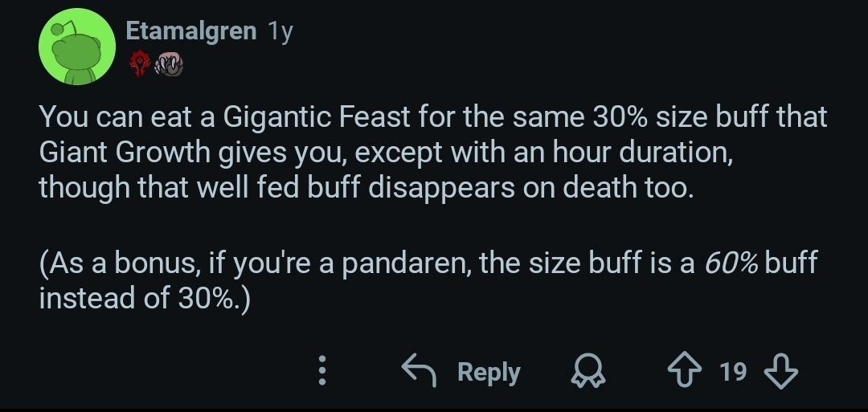Screen dimensions: 868x412
Task: Open the green Snoo avatar
Action: [76, 47]
